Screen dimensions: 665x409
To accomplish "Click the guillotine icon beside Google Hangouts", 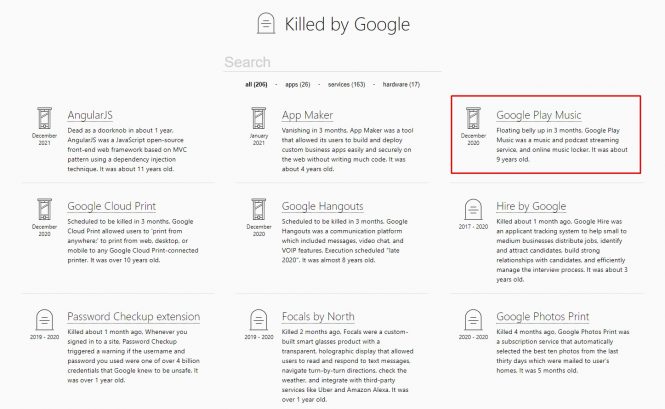I will [x=258, y=208].
